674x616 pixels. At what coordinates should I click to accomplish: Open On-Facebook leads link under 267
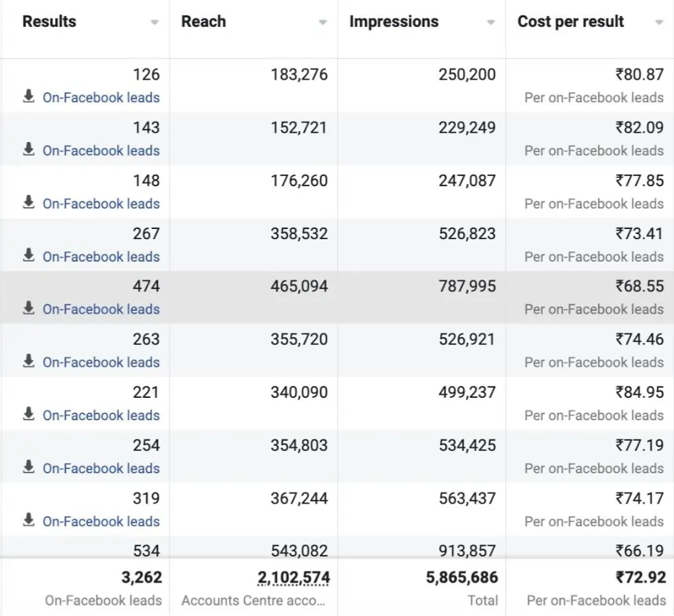[x=101, y=257]
